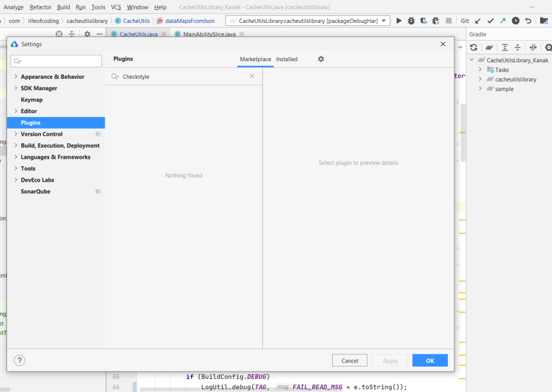Image resolution: width=552 pixels, height=392 pixels.
Task: Reload all Gradle projects
Action: pos(473,47)
